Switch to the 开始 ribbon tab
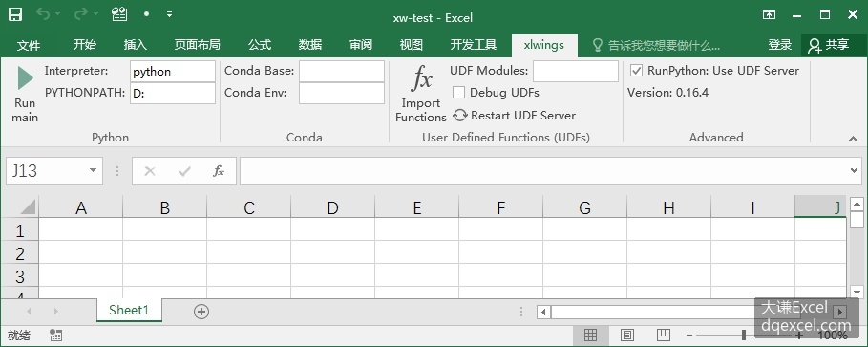This screenshot has width=868, height=347. coord(85,45)
